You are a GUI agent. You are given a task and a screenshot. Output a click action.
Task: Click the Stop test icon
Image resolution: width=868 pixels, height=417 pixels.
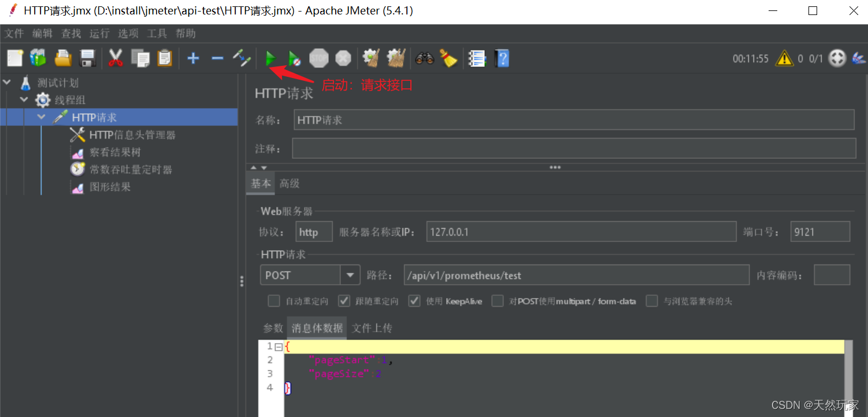pyautogui.click(x=319, y=58)
